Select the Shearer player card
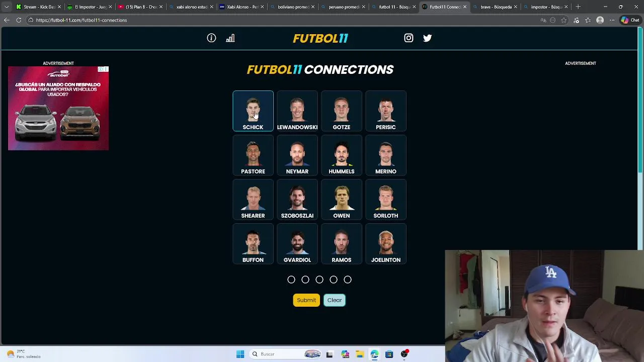The height and width of the screenshot is (362, 644). 253,200
